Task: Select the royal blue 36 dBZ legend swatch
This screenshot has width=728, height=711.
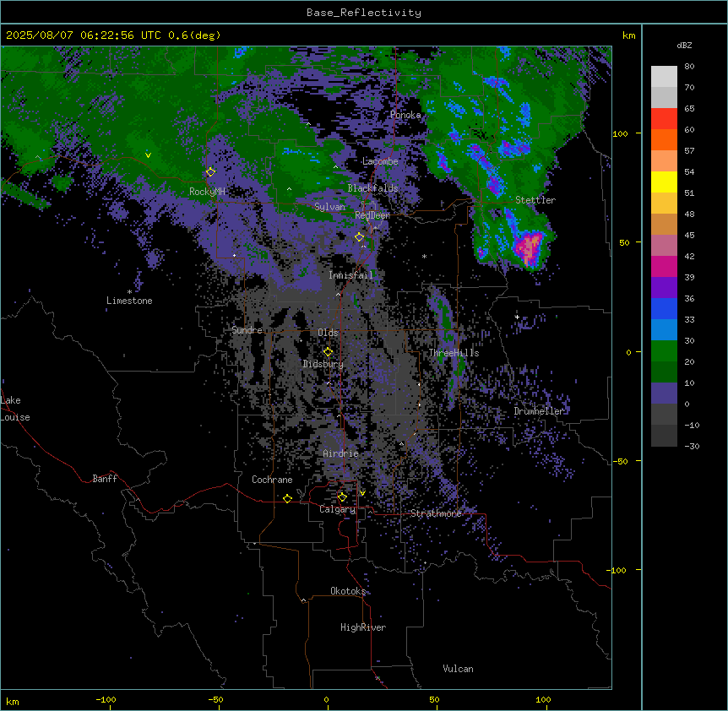Action: pyautogui.click(x=664, y=308)
